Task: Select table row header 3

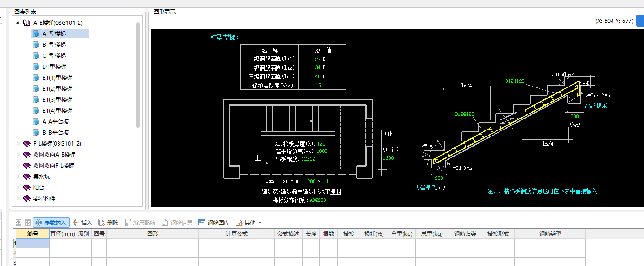Action: coord(15,262)
